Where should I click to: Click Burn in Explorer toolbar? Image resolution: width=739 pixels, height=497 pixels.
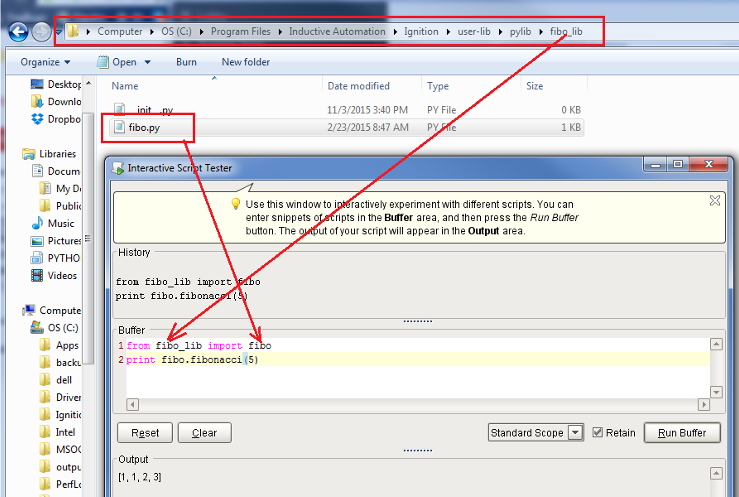pyautogui.click(x=186, y=62)
